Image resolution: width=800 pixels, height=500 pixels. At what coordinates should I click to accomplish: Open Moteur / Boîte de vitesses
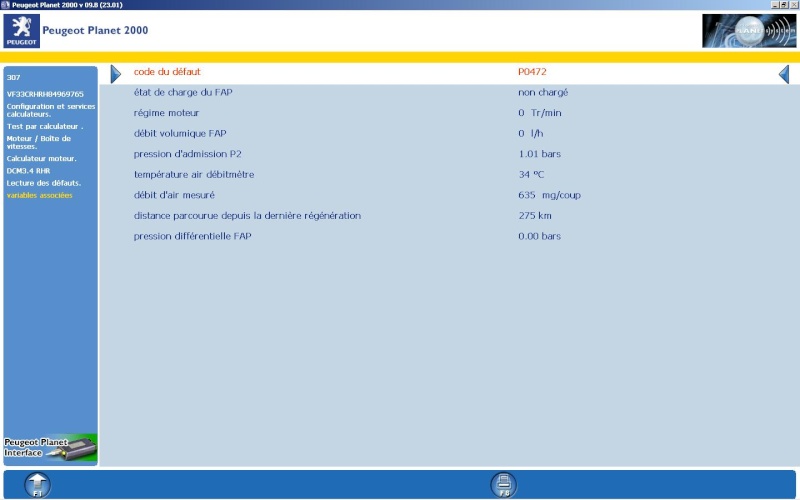38,142
